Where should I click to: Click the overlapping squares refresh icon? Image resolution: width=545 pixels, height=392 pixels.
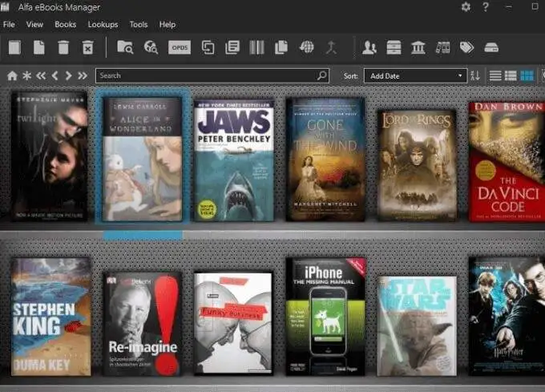[208, 47]
